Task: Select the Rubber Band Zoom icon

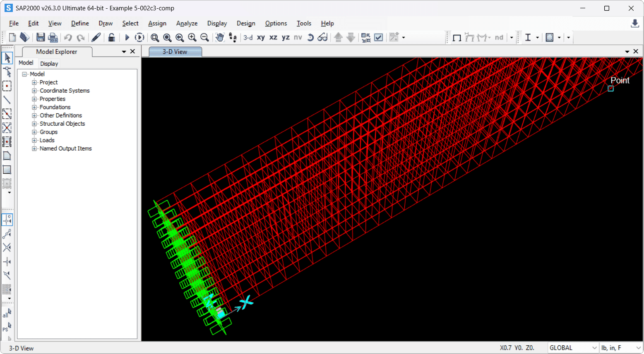Action: tap(155, 38)
